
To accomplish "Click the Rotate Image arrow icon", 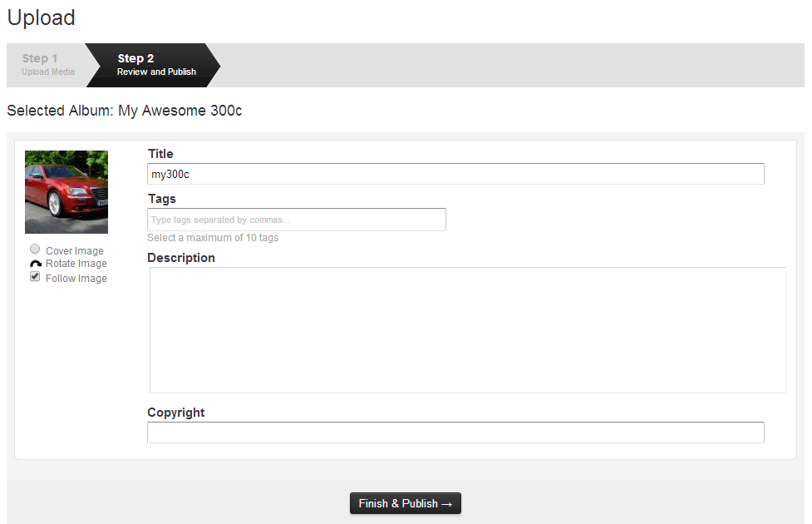I will tap(35, 264).
